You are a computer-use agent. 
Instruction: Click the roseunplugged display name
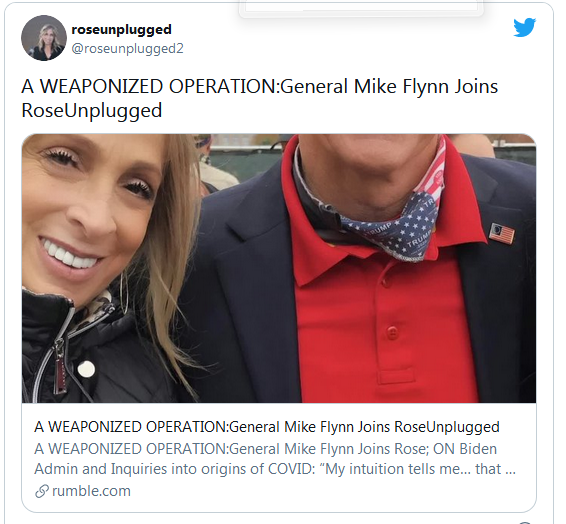tap(121, 30)
